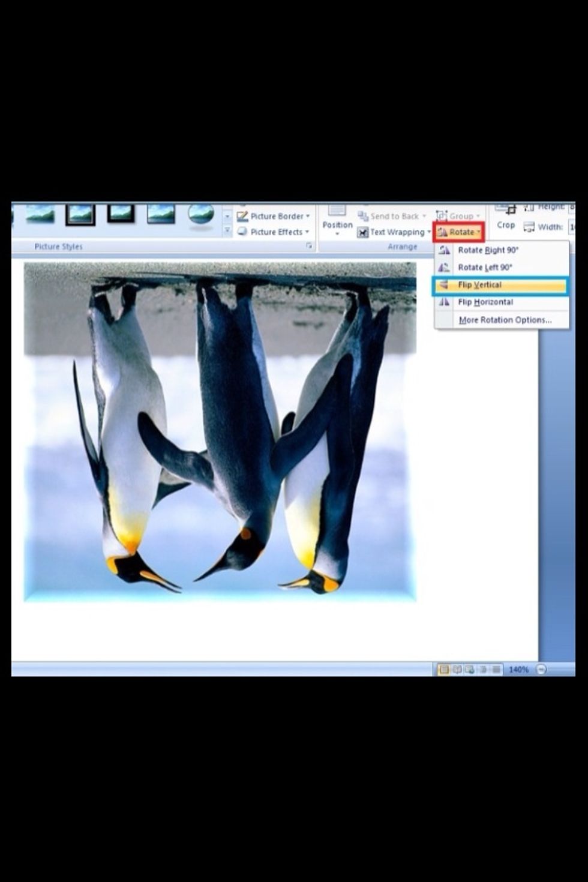Screen dimensions: 588x882
Task: Select Flip Horizontal menu entry
Action: pos(485,302)
